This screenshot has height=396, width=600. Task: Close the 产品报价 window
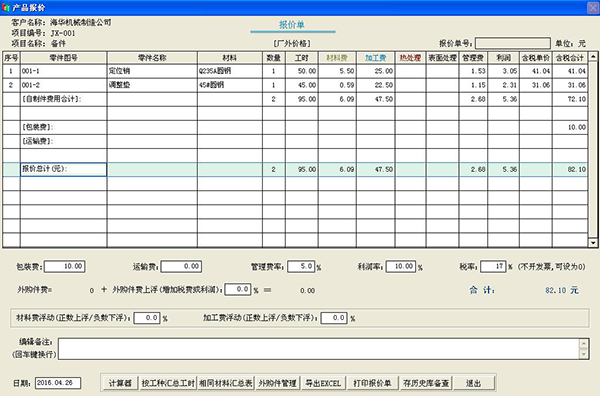pos(593,7)
